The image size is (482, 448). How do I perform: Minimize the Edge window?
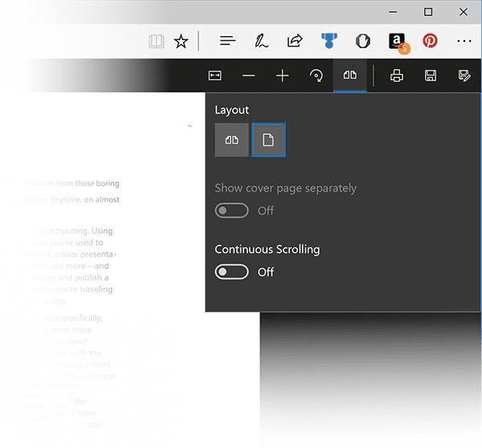click(393, 12)
